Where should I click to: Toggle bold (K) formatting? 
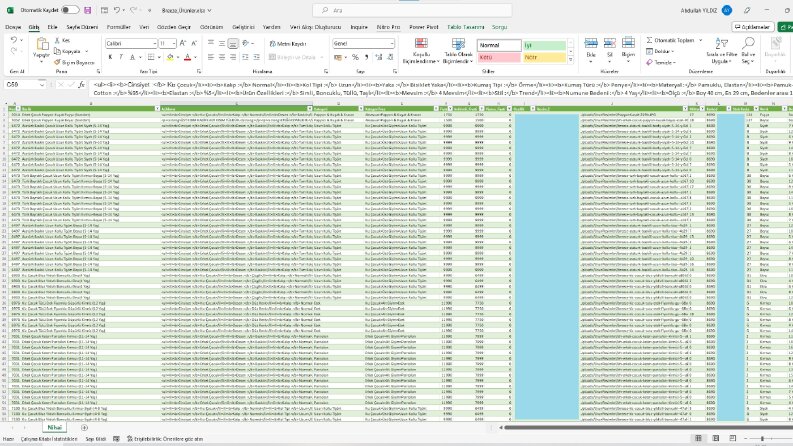coord(110,57)
